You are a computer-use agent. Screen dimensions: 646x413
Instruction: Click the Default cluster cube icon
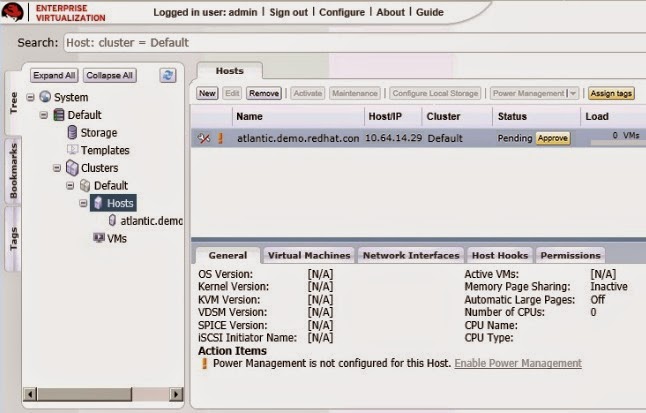85,185
